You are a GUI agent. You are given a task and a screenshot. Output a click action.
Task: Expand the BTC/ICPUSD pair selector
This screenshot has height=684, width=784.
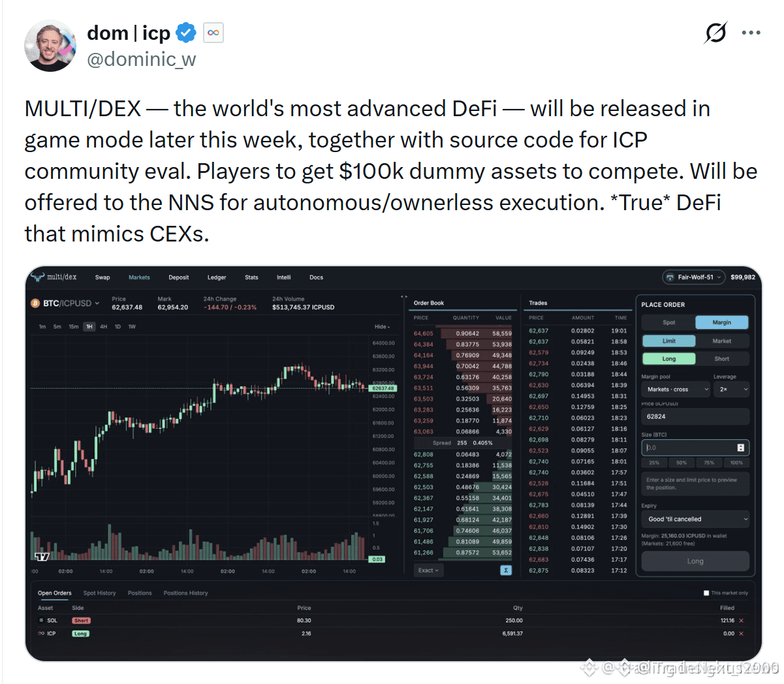65,303
